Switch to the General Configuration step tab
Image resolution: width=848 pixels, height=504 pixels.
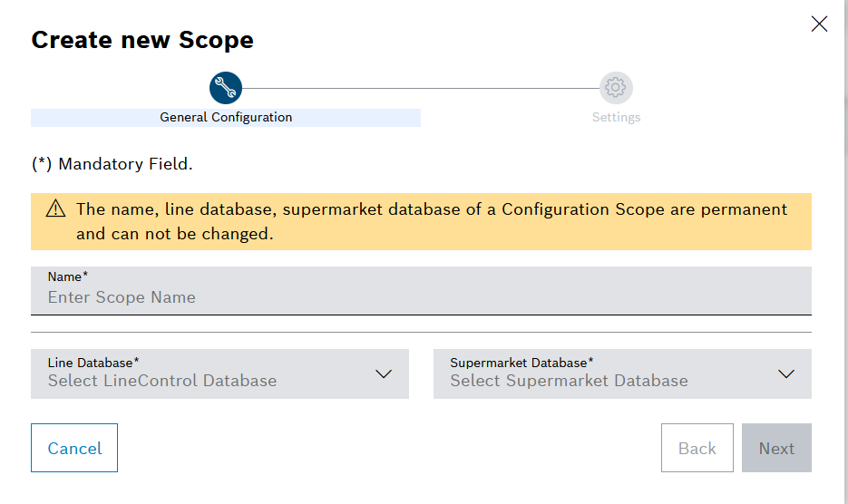(226, 117)
